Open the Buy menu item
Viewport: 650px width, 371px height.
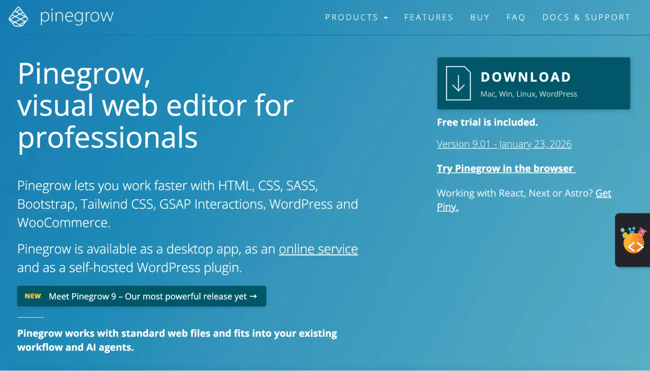[x=480, y=17]
